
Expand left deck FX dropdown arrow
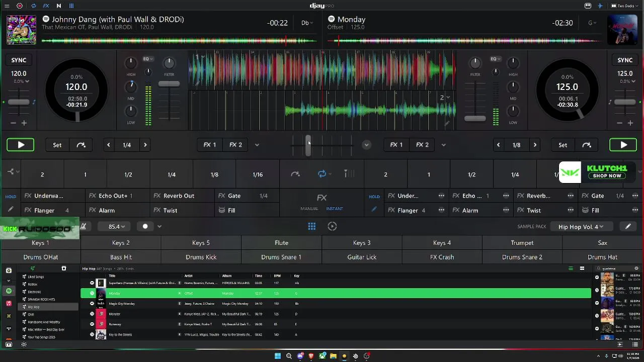point(257,145)
